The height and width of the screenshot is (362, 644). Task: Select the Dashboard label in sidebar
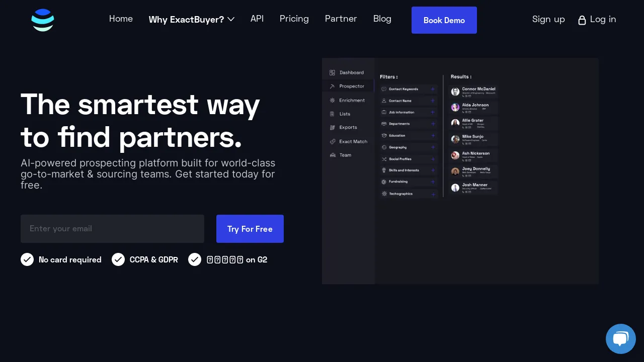352,72
